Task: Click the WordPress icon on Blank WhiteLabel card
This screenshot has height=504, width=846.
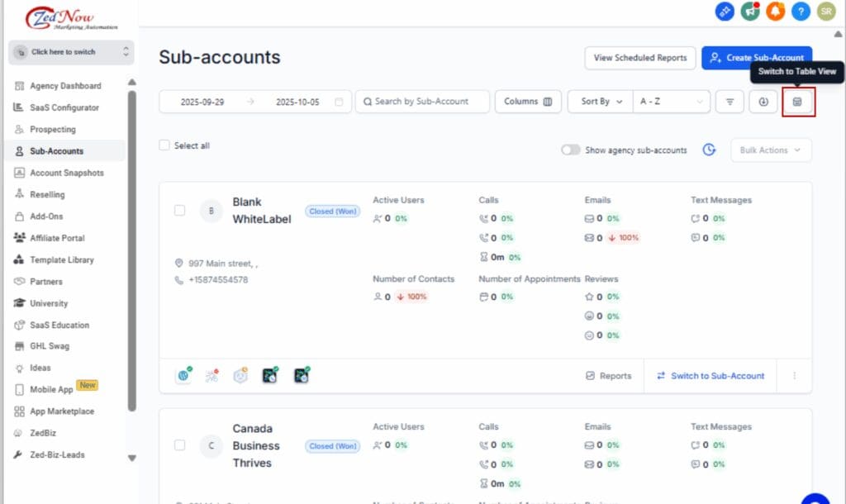Action: (183, 376)
